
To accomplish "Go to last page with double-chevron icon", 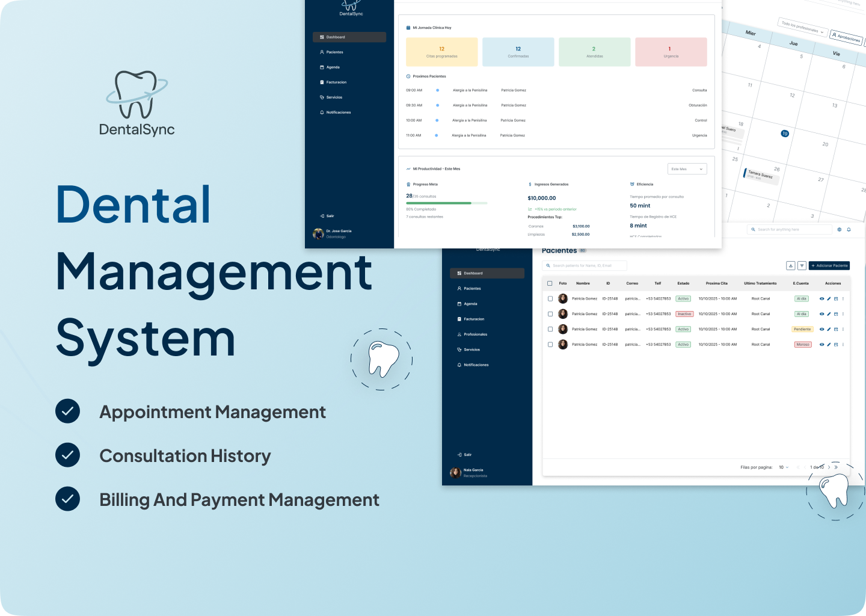I will [x=836, y=467].
